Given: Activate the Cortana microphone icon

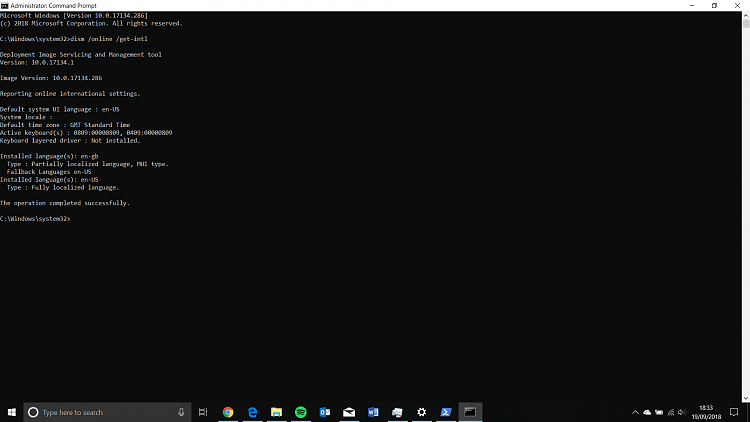Looking at the screenshot, I should [x=181, y=412].
